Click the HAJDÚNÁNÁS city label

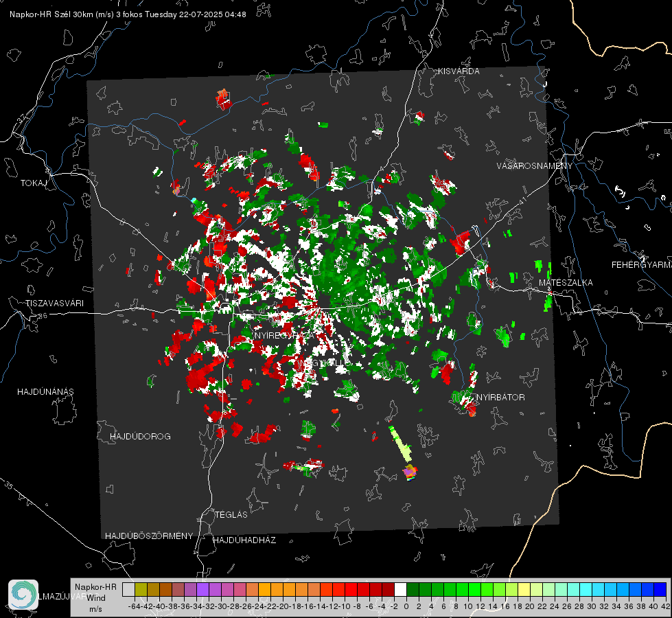click(x=45, y=392)
